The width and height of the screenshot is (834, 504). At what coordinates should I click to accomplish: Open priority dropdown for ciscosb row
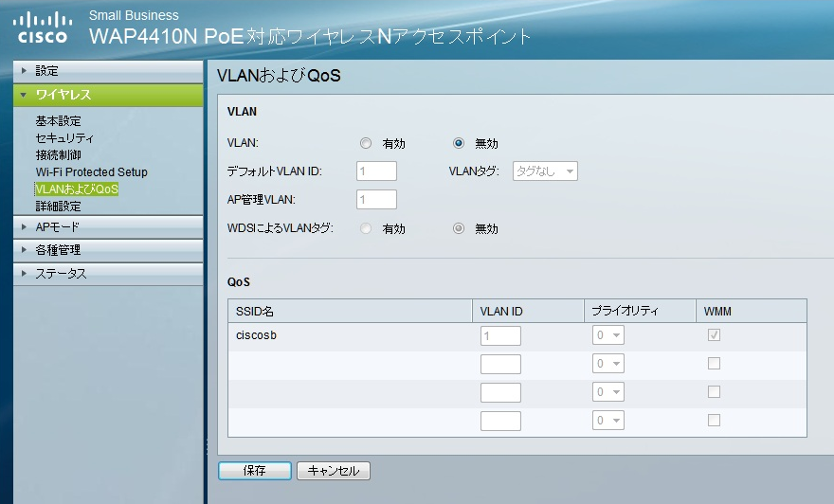point(607,335)
